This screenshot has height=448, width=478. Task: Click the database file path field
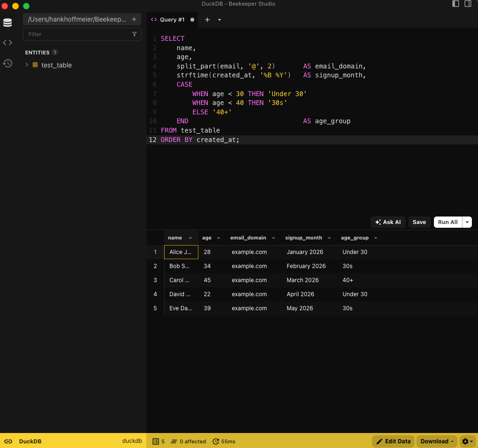click(77, 19)
